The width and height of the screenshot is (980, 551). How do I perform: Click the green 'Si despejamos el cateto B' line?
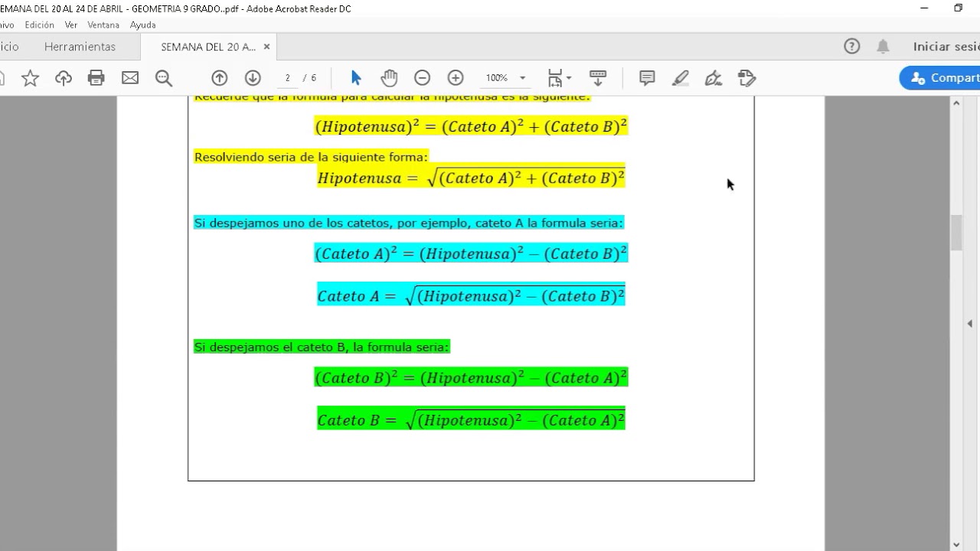coord(322,347)
